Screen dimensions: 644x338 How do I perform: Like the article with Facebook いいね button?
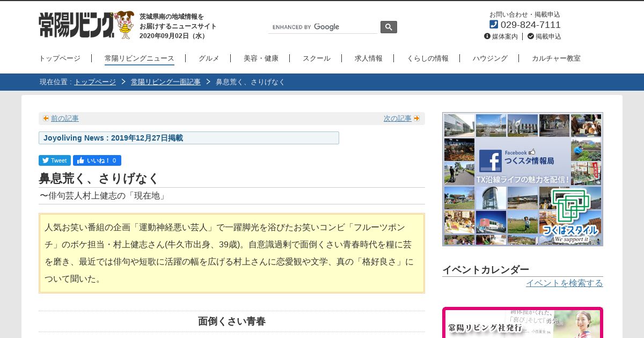tap(97, 160)
